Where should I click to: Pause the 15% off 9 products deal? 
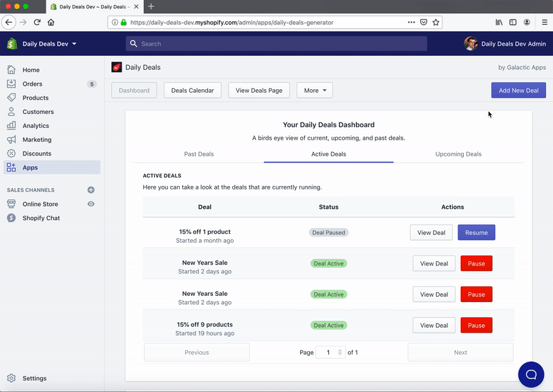pyautogui.click(x=476, y=325)
